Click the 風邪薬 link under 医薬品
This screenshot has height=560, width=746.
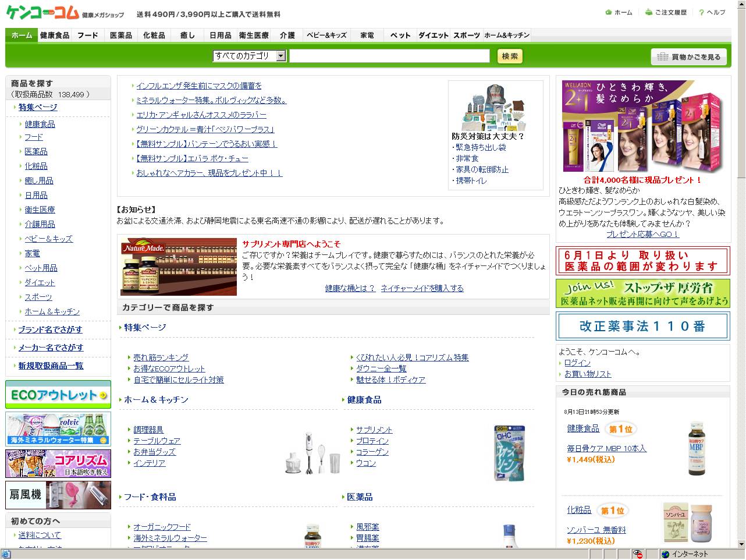368,527
